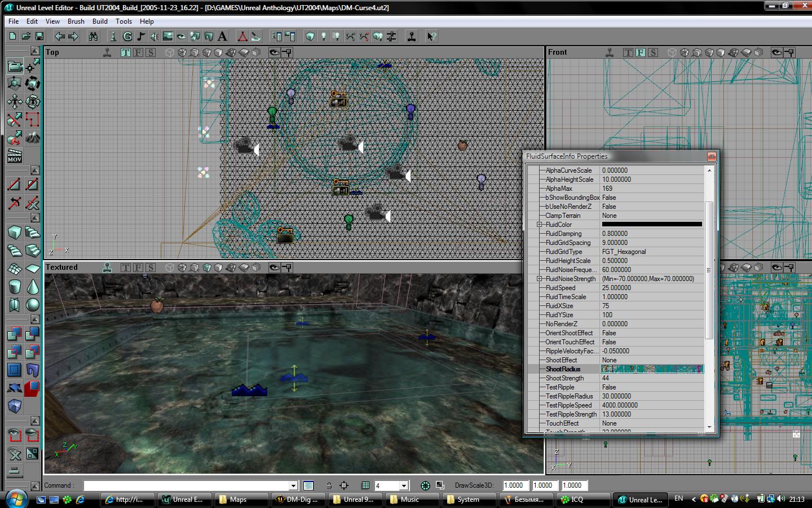This screenshot has width=812, height=508.
Task: Click the Play Map joystick icon in toolbar
Action: [412, 37]
